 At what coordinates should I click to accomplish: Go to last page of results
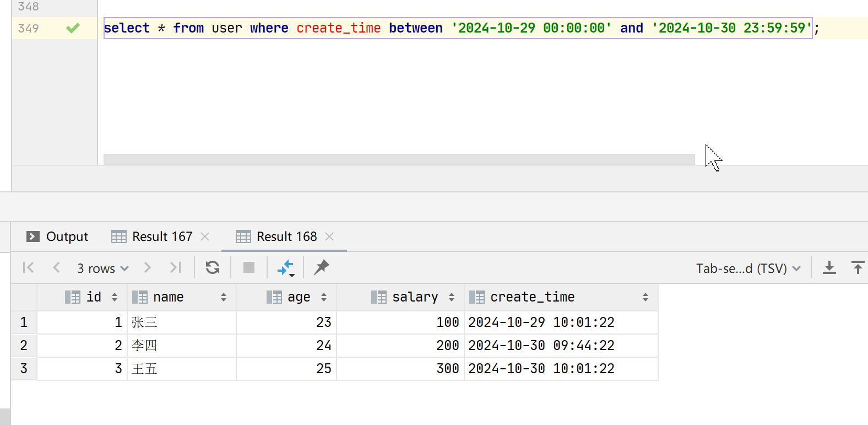click(x=175, y=268)
